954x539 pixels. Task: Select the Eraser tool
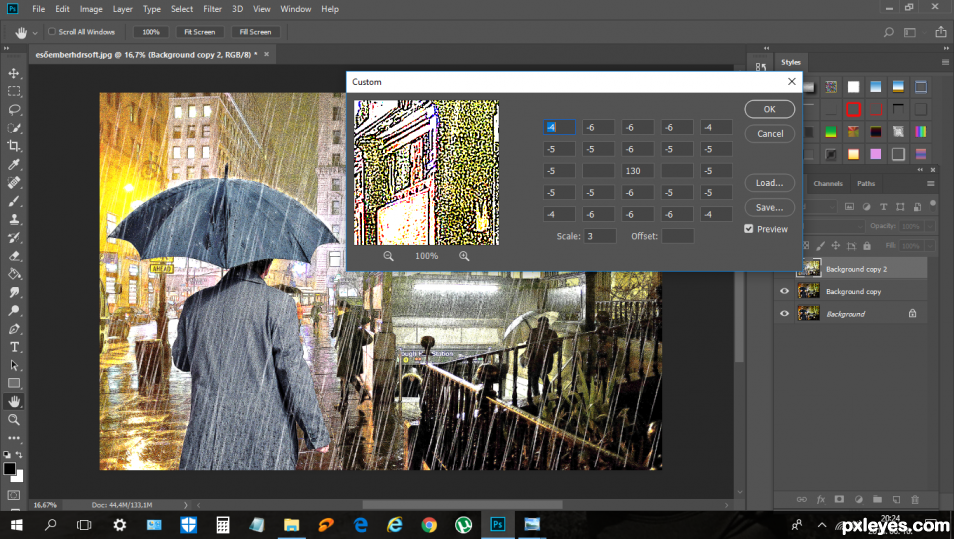(14, 256)
